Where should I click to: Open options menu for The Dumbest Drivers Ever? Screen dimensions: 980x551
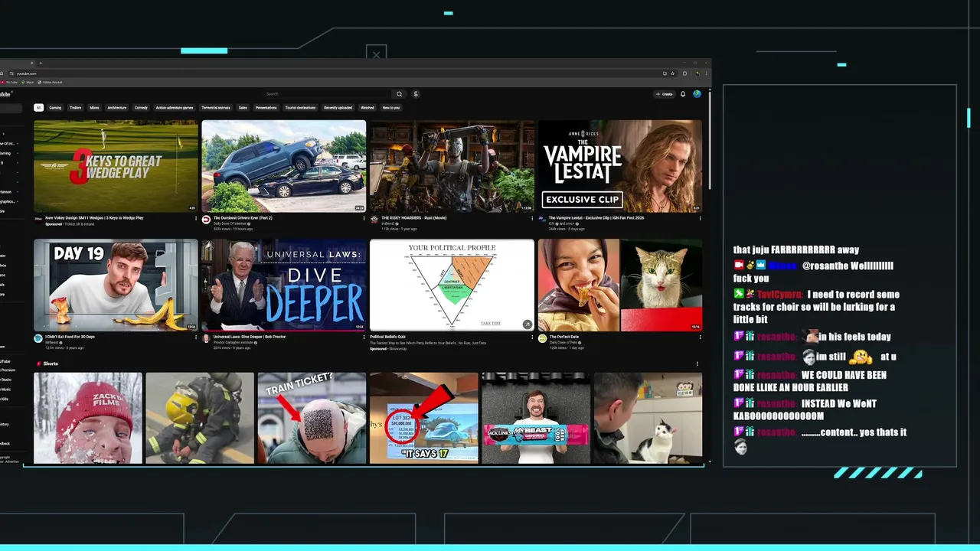[364, 218]
